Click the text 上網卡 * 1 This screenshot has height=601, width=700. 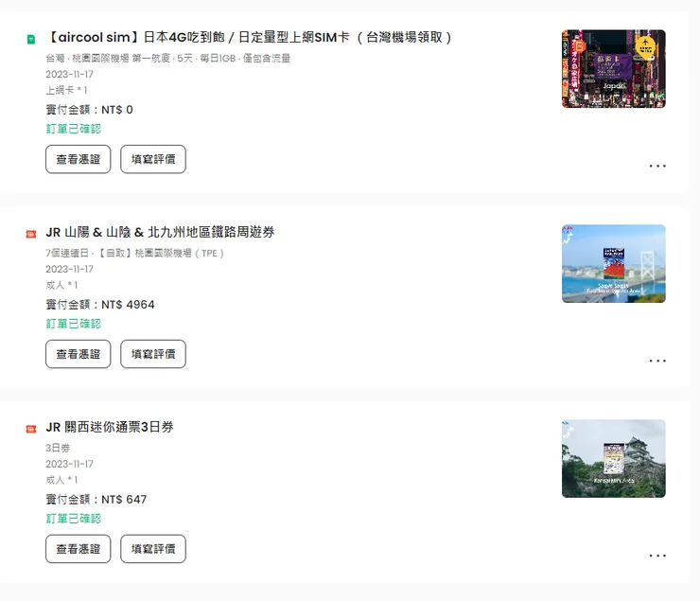[x=66, y=90]
